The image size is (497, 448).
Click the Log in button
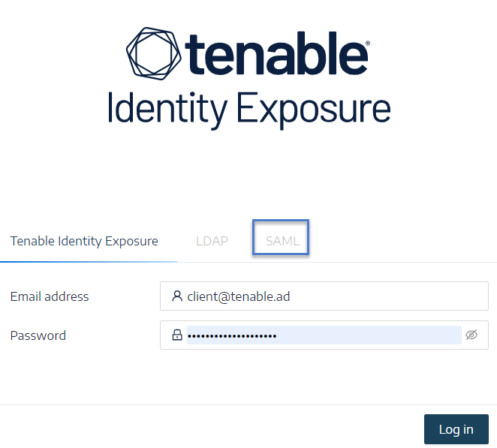point(456,429)
